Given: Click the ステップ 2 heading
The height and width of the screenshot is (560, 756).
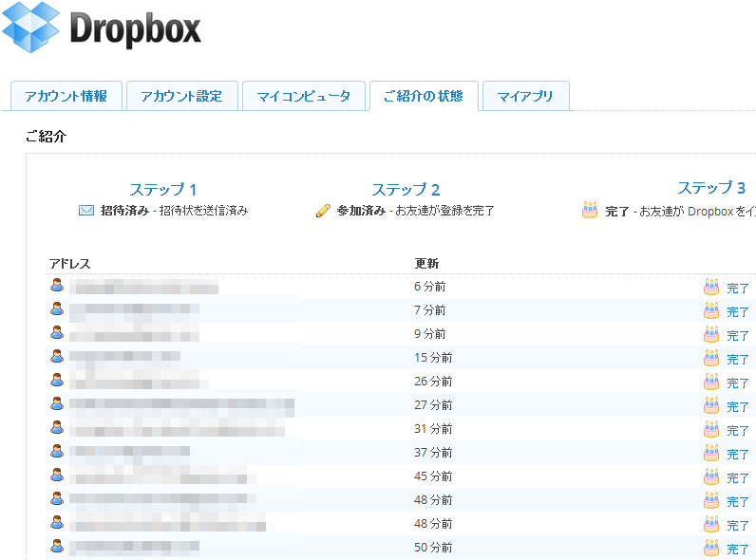Looking at the screenshot, I should [406, 190].
